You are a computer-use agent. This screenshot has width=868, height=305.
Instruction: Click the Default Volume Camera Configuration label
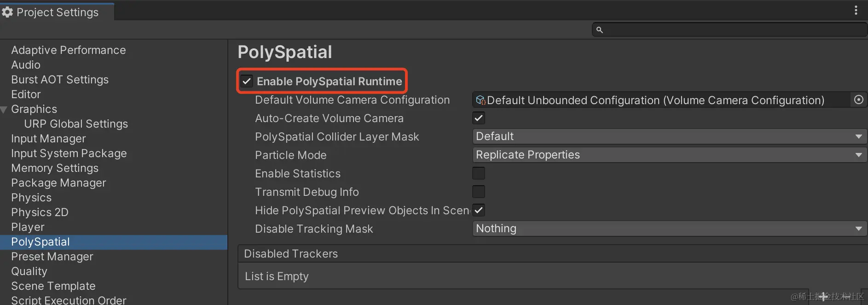tap(352, 100)
